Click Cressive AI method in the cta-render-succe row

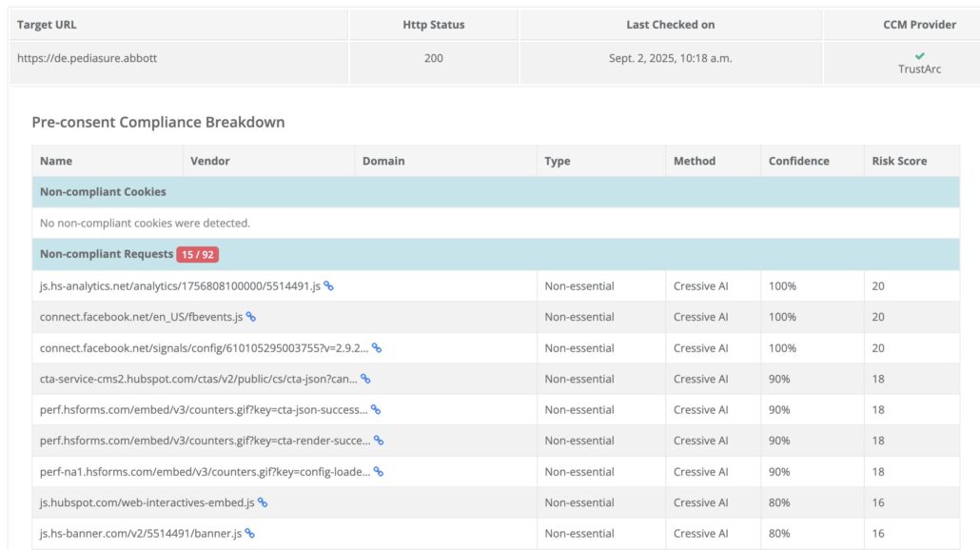700,441
